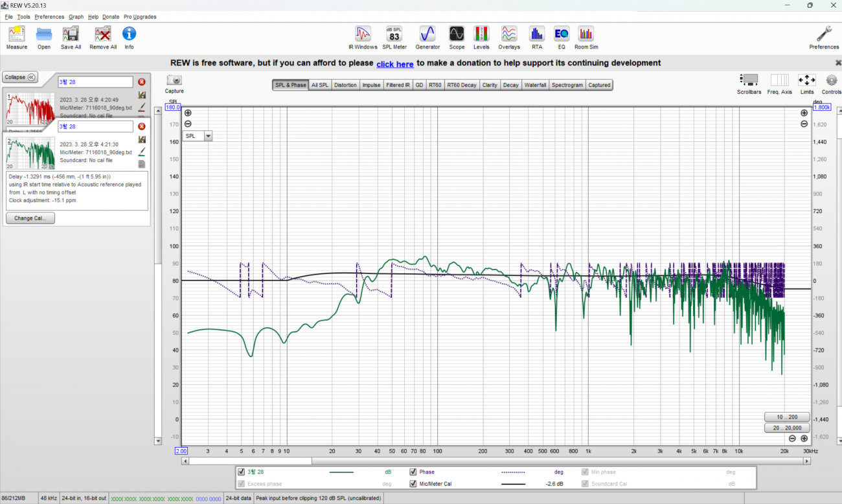
Task: Click the Change Cal... button
Action: coord(30,218)
